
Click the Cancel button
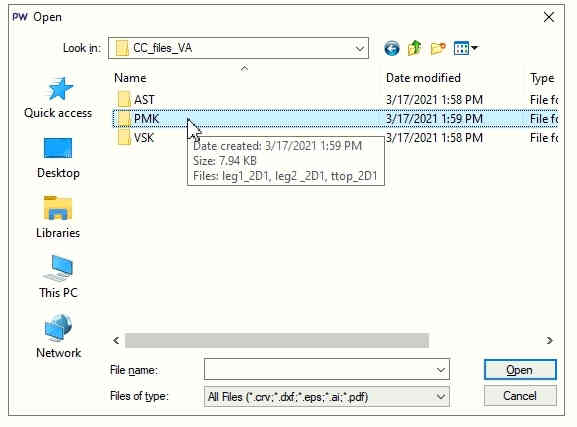pos(520,396)
